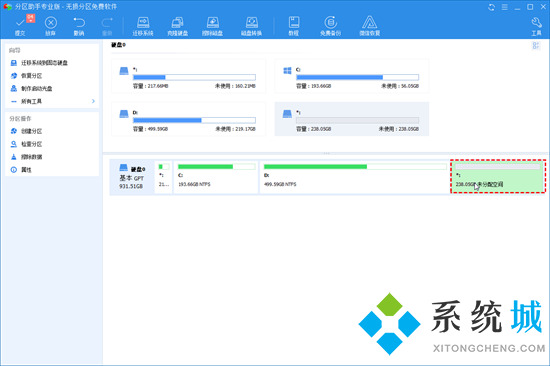This screenshot has width=550, height=366.
Task: Click the drive icon on the 217.66MB card
Action: [124, 71]
